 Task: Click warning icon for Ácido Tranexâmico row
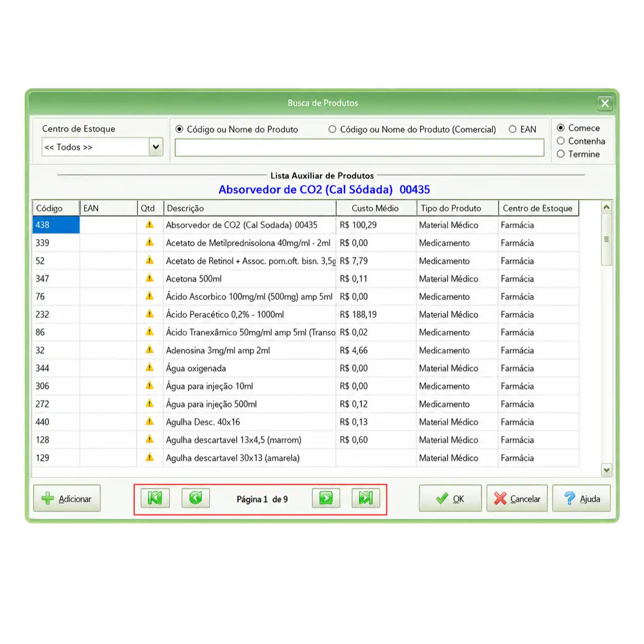tap(149, 332)
